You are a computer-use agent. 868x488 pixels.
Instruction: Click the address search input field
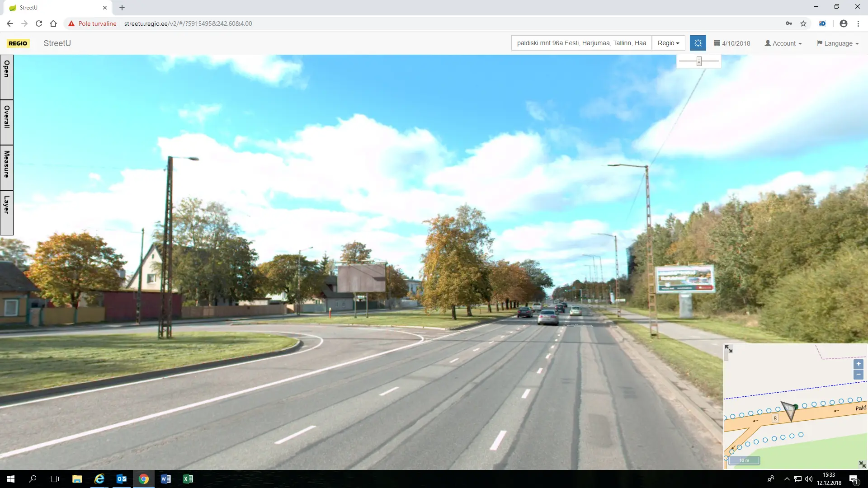coord(581,43)
